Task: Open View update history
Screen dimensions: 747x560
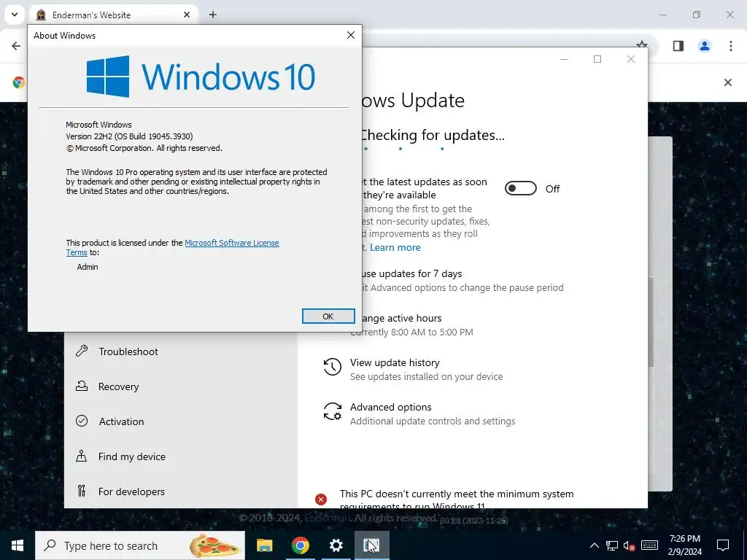Action: pos(395,363)
